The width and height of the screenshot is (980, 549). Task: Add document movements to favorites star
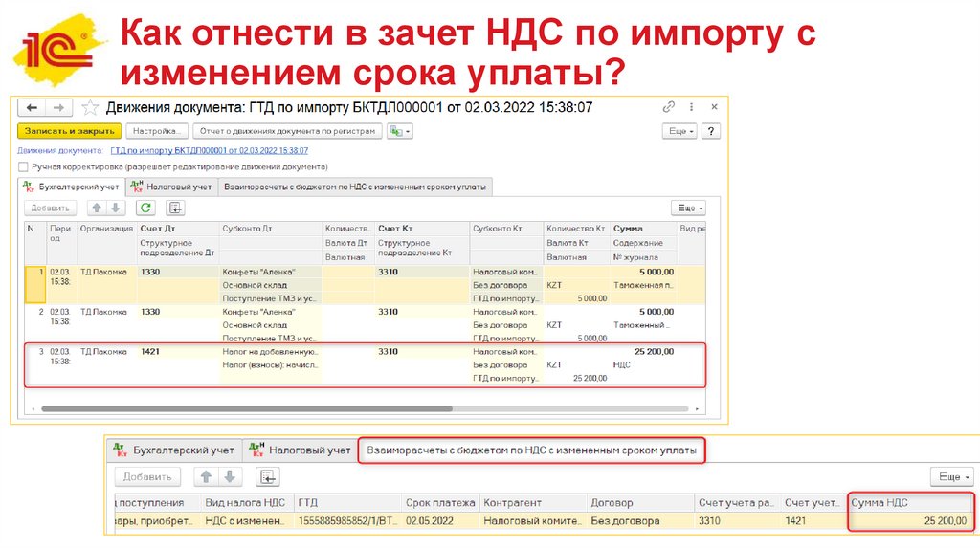pos(90,107)
